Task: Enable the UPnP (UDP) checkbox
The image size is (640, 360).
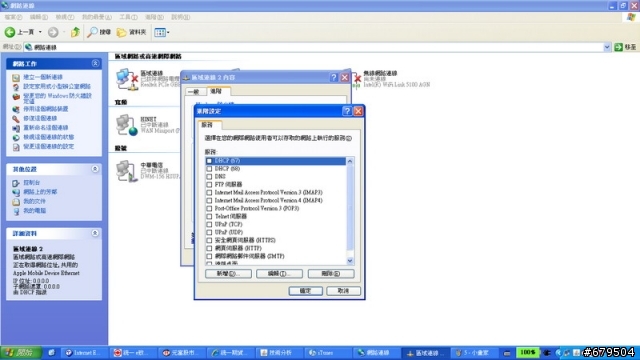Action: [x=209, y=232]
